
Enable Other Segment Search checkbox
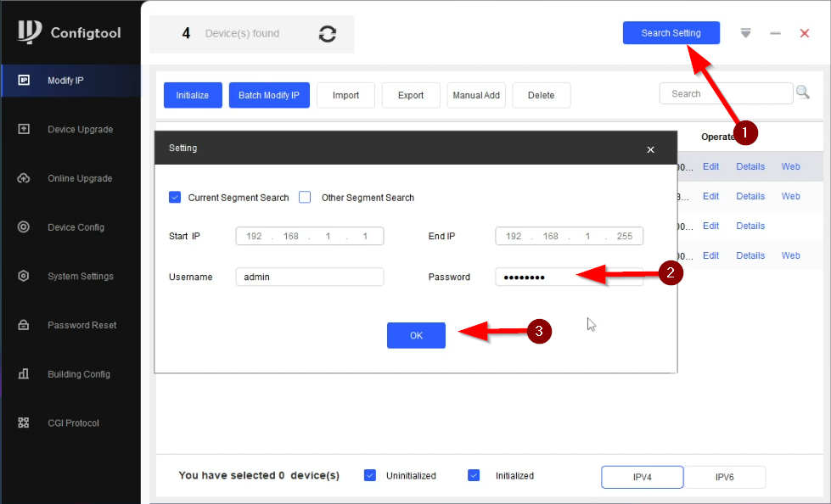pyautogui.click(x=305, y=198)
